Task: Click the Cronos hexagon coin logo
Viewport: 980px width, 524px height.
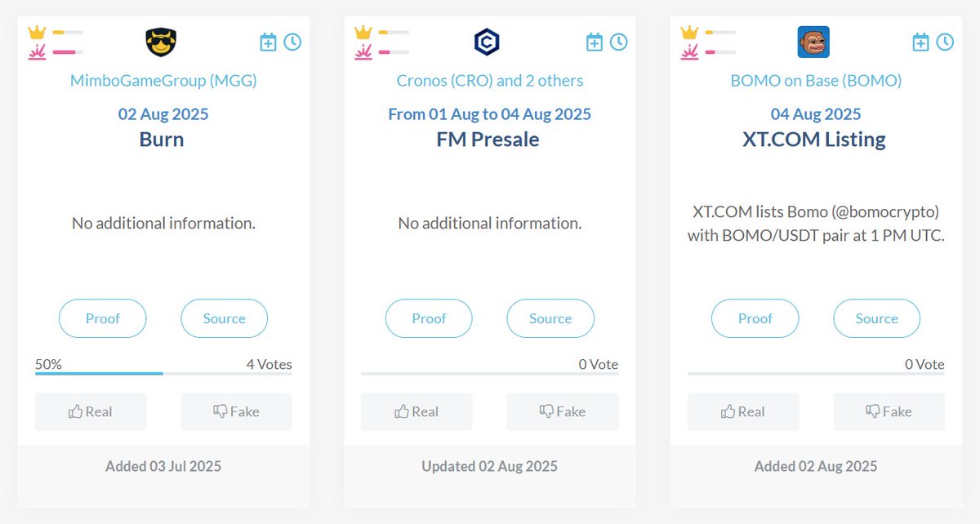Action: (x=487, y=42)
